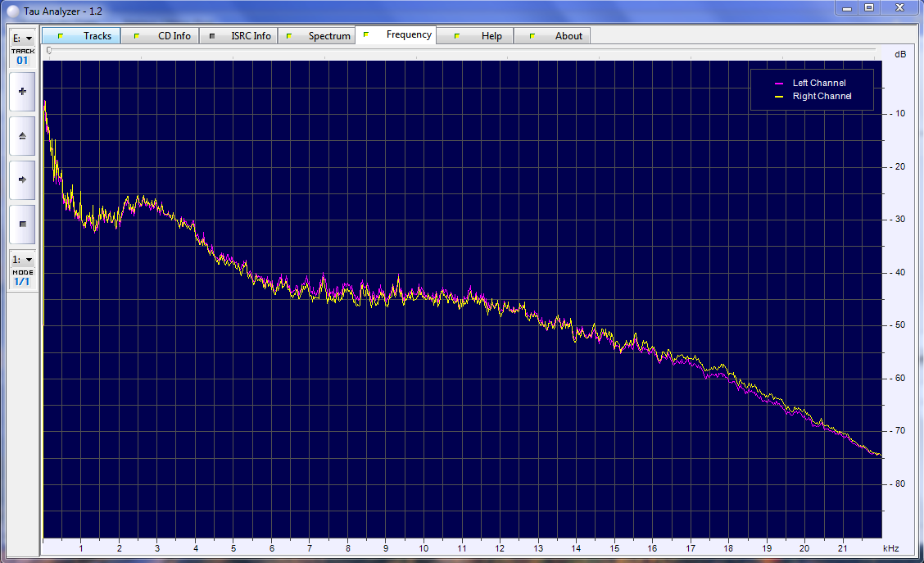Click the mode 1/1 indicator

click(x=22, y=281)
